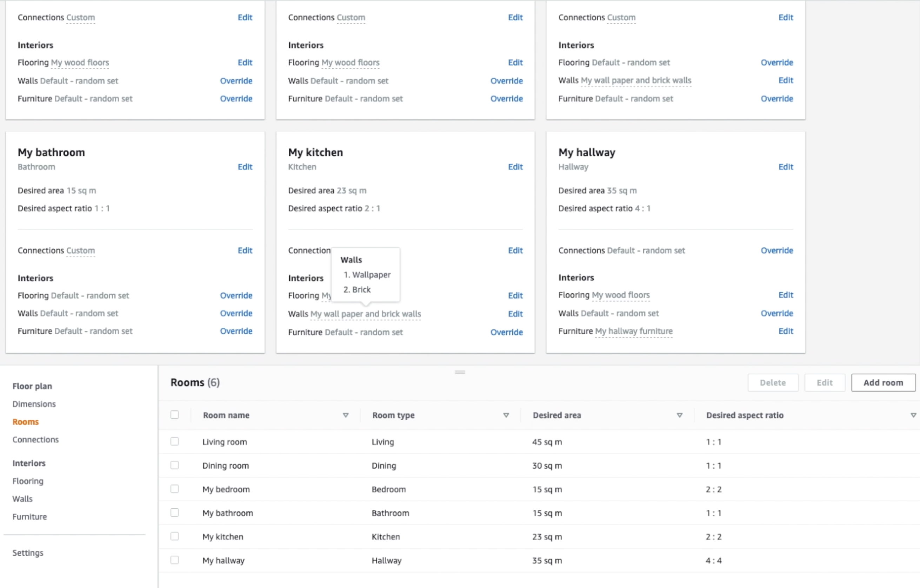Viewport: 920px width, 588px height.
Task: Toggle the select-all rooms checkbox
Action: click(175, 415)
